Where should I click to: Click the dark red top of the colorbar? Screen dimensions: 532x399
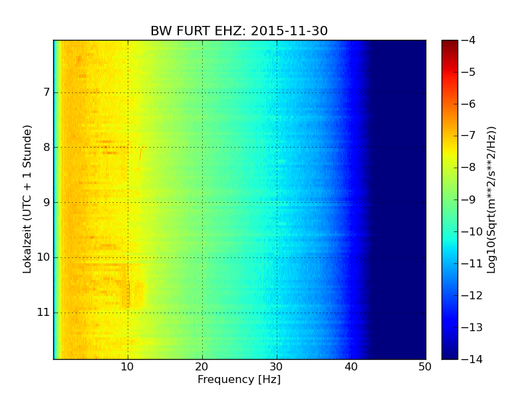[x=450, y=43]
